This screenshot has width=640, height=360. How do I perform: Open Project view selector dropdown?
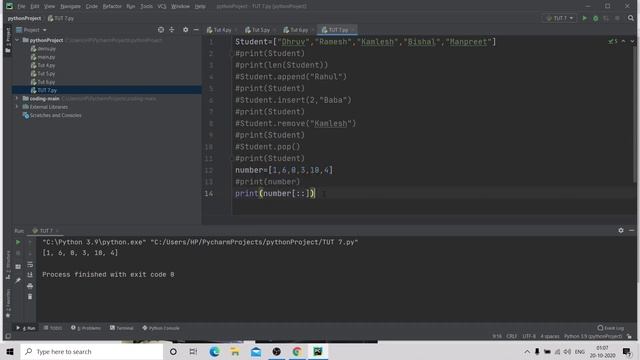point(31,30)
